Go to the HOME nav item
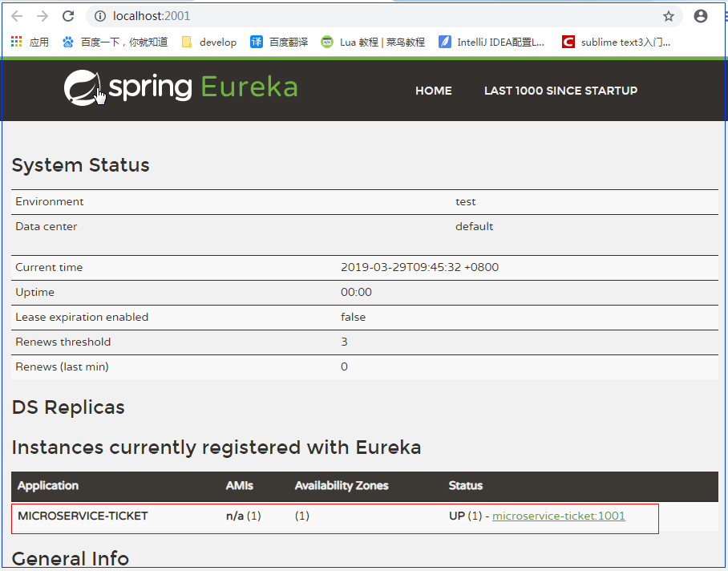 (x=433, y=91)
